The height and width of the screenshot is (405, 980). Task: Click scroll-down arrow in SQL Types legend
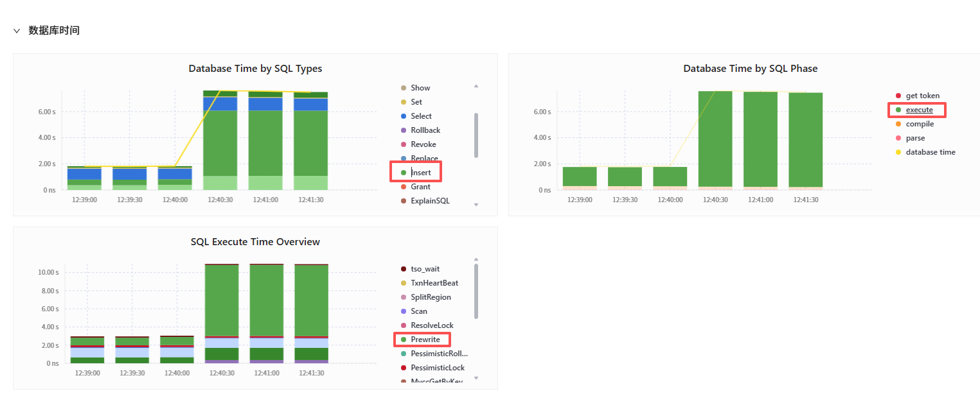(x=476, y=205)
